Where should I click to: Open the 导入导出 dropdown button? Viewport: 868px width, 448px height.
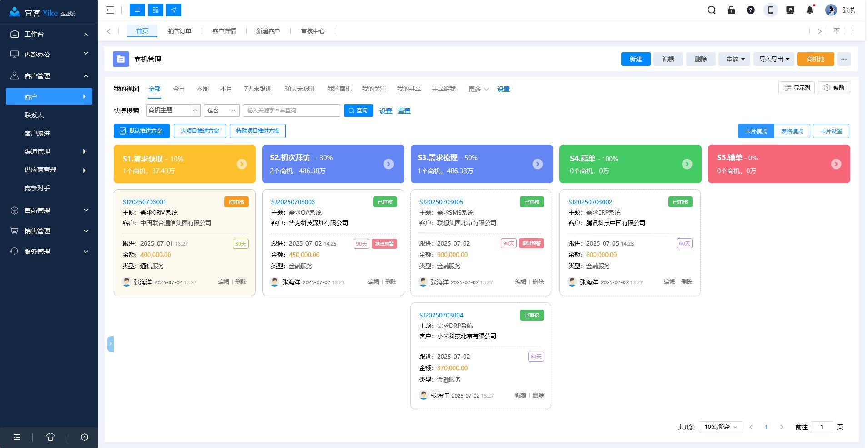[774, 59]
